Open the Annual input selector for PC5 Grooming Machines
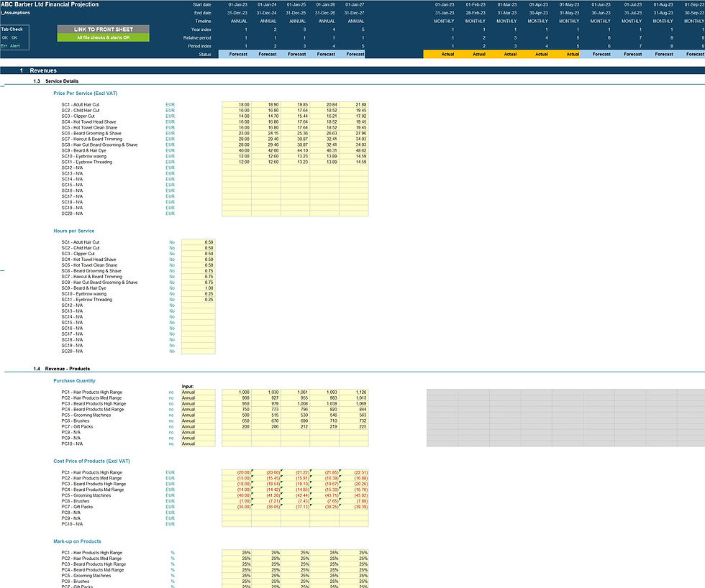This screenshot has height=588, width=705. 199,415
